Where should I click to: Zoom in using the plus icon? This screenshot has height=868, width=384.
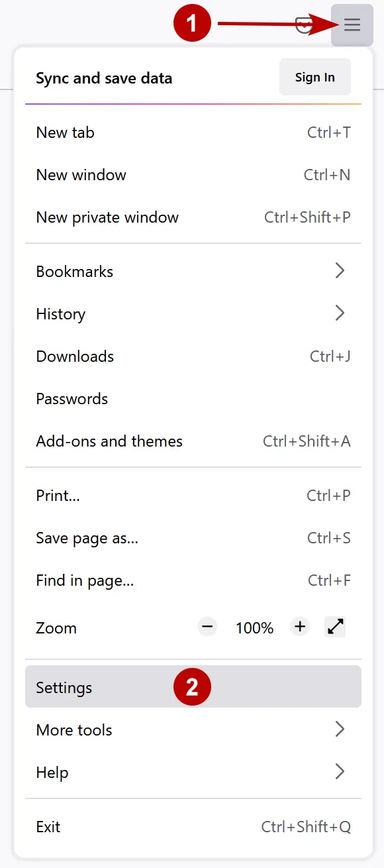point(299,626)
